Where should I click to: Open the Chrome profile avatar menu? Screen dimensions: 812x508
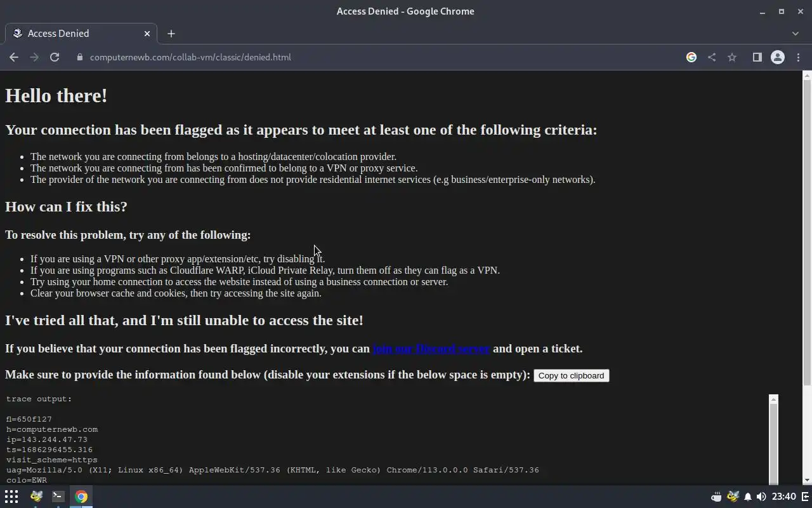coord(778,57)
